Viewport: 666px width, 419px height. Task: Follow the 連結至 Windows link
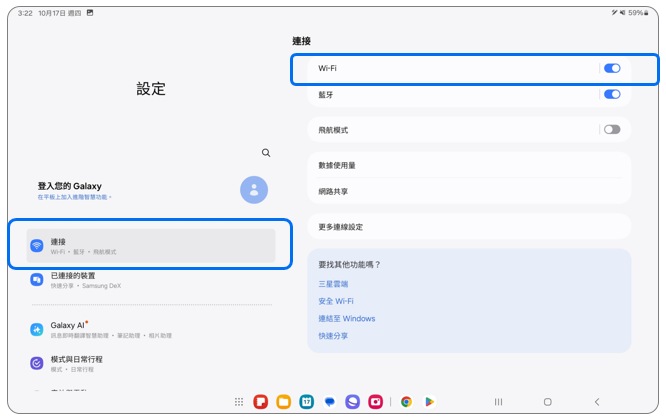coord(347,318)
